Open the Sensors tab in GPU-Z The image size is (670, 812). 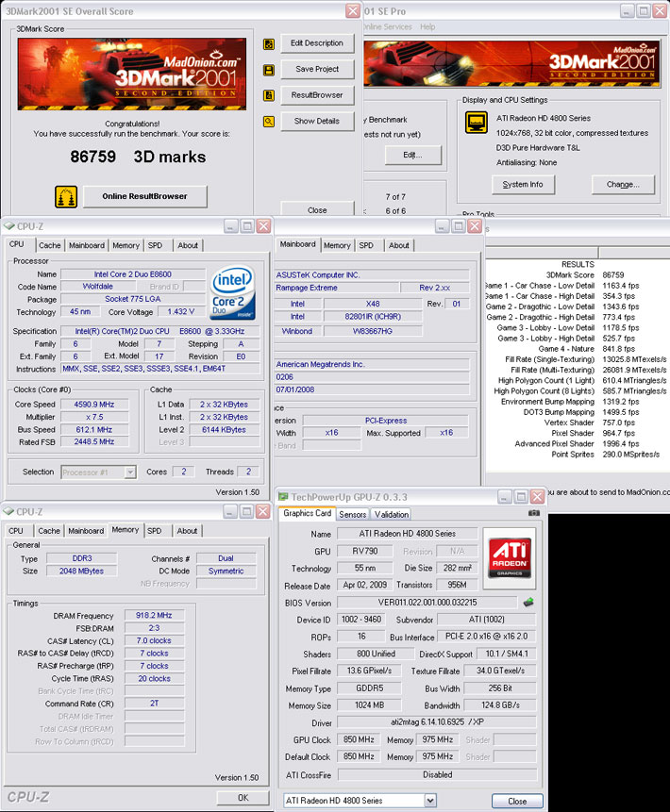tap(353, 514)
